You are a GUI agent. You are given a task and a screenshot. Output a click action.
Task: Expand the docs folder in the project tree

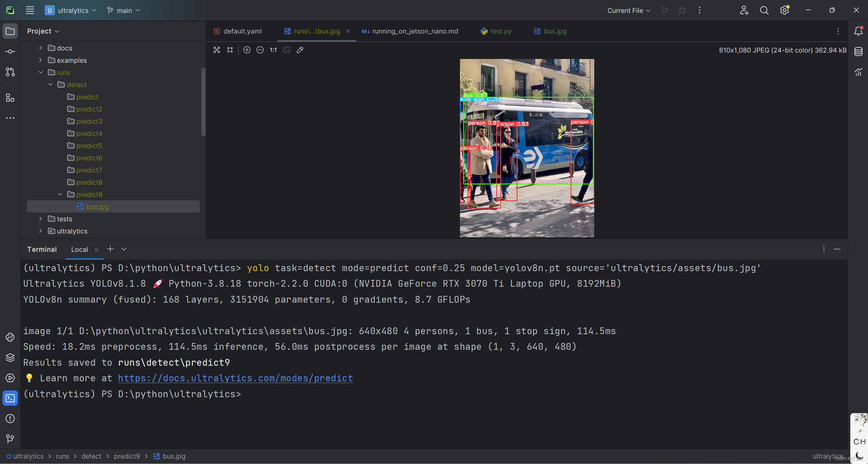pos(40,48)
